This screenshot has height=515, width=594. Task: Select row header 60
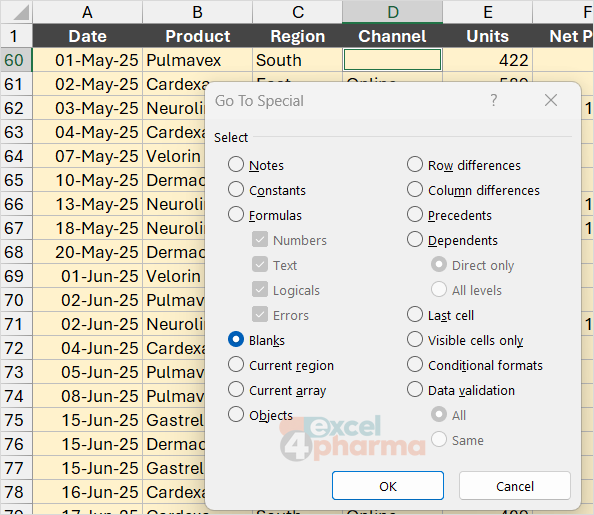tap(17, 60)
